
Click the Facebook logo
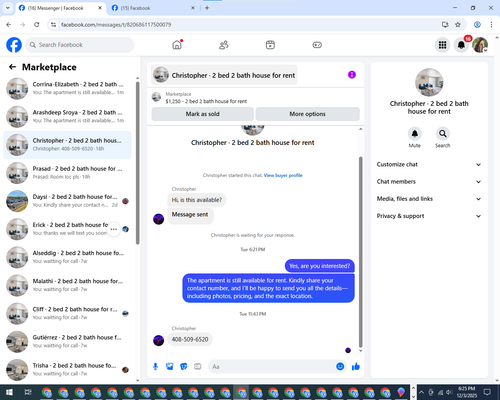[x=14, y=45]
